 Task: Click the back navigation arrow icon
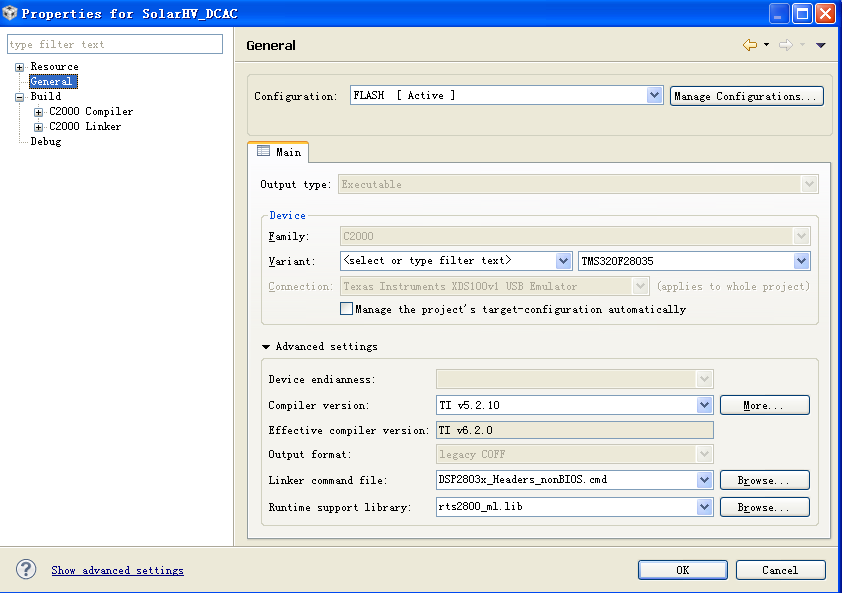point(749,45)
